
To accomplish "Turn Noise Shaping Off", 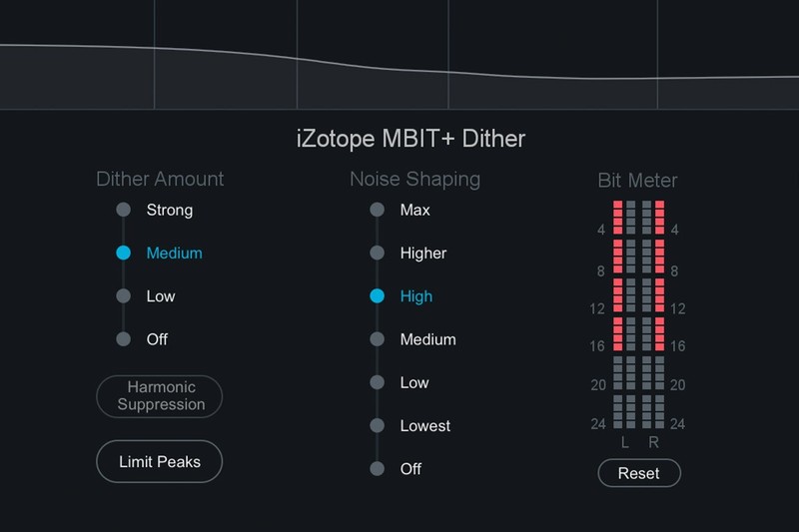I will coord(377,469).
